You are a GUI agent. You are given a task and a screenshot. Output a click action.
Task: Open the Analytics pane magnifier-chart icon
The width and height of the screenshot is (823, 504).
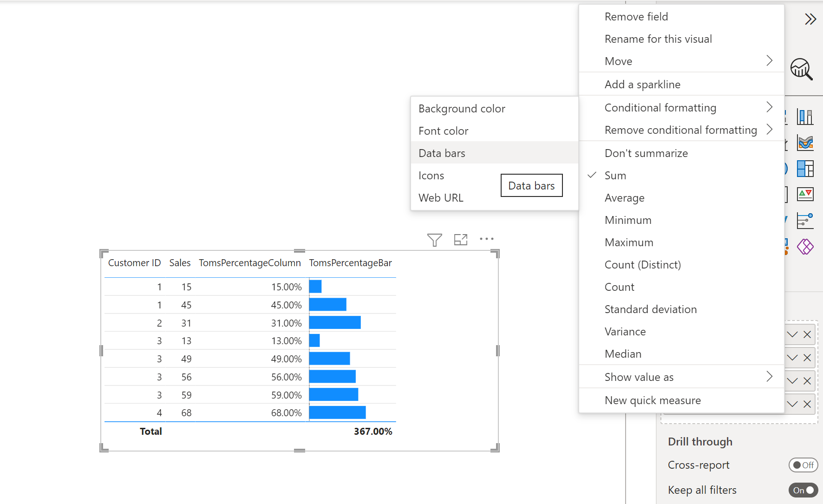coord(801,69)
